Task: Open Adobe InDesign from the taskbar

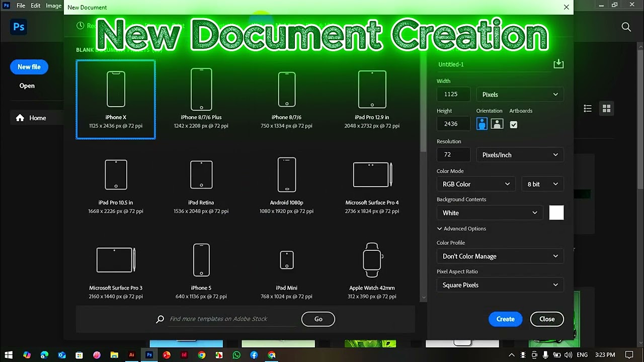Action: [184, 355]
